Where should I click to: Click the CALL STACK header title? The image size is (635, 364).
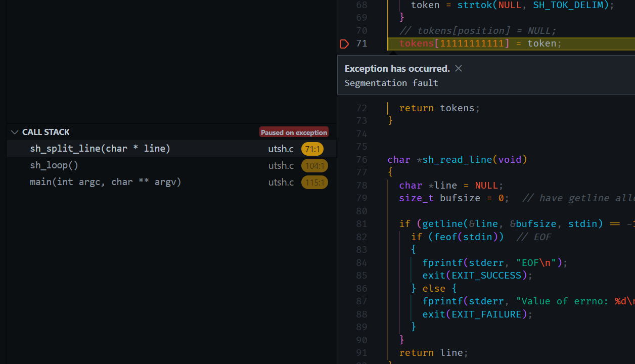(x=46, y=132)
